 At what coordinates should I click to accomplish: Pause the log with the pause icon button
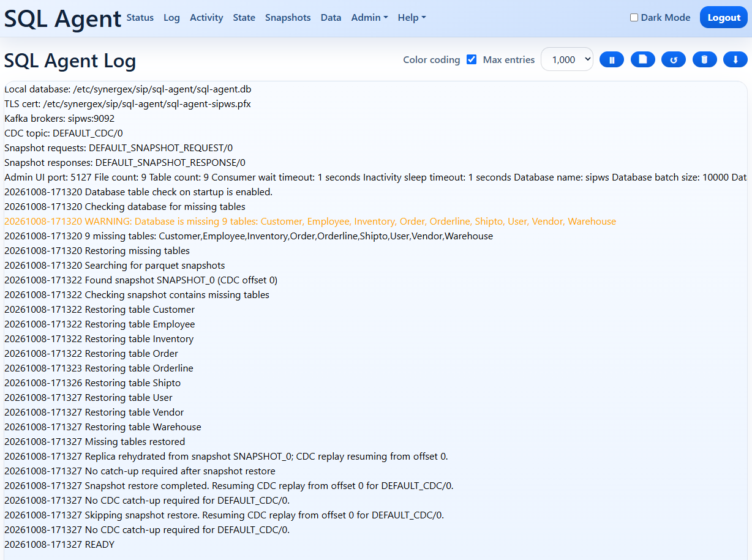pos(612,59)
